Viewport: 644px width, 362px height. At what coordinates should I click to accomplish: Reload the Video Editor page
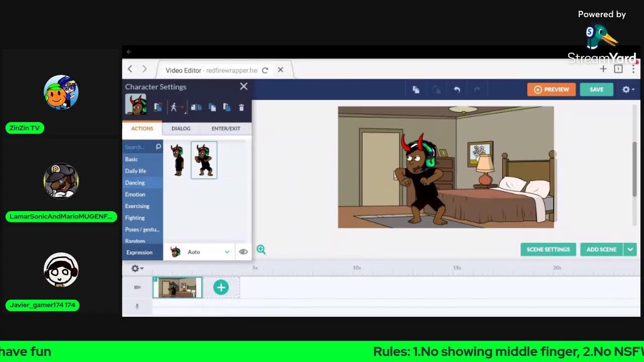tap(265, 70)
